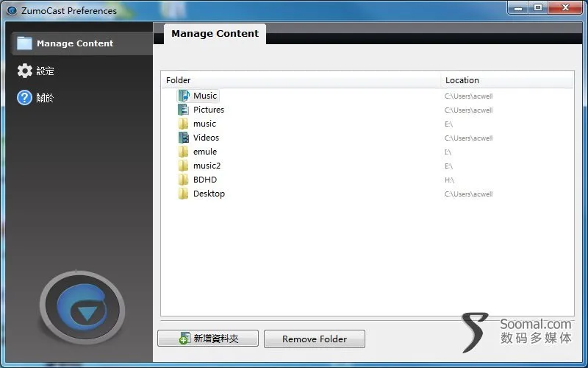
Task: Click the ZumoCast logo emblem in sidebar
Action: [82, 308]
